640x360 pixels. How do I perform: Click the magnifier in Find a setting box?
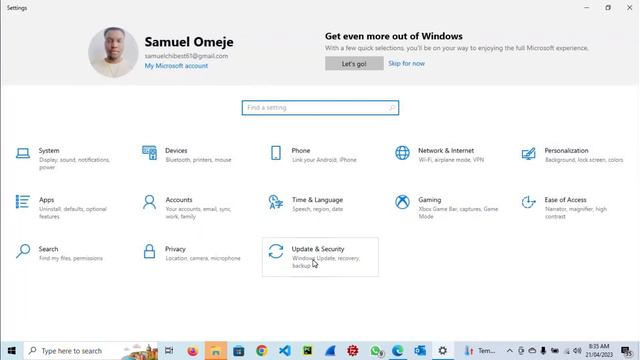point(392,108)
